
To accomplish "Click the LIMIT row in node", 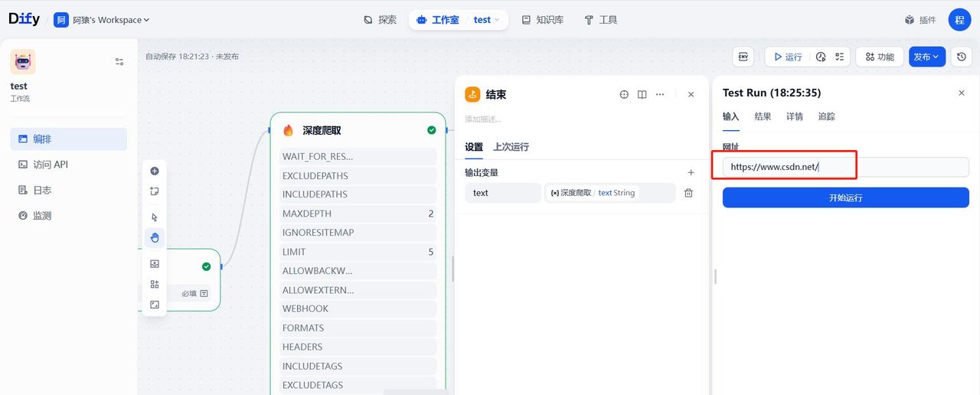I will coord(358,252).
